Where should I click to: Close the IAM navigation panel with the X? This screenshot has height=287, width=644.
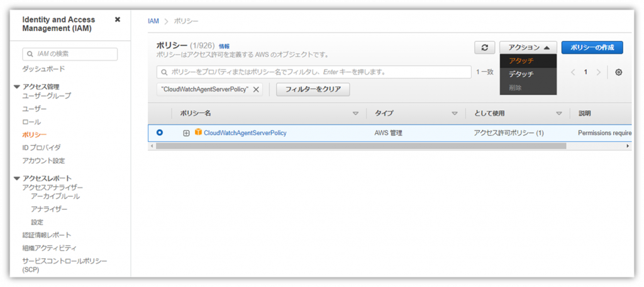pos(118,19)
